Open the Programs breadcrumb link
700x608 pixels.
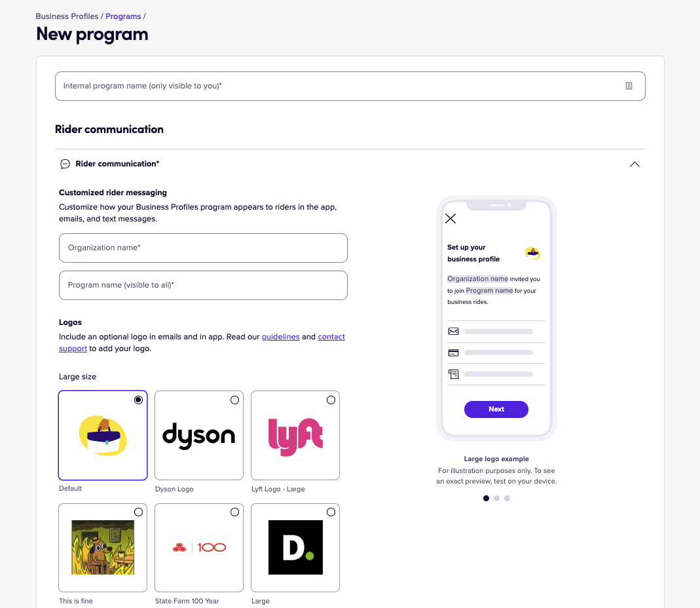coord(123,16)
